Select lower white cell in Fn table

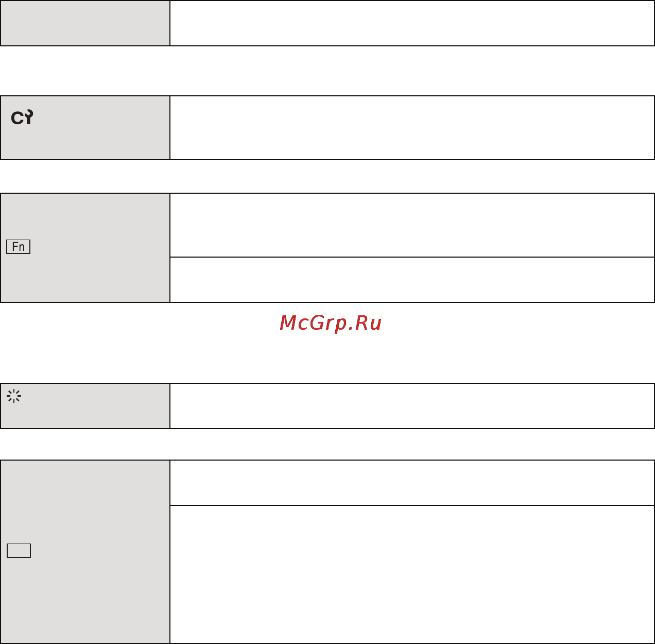coord(412,280)
